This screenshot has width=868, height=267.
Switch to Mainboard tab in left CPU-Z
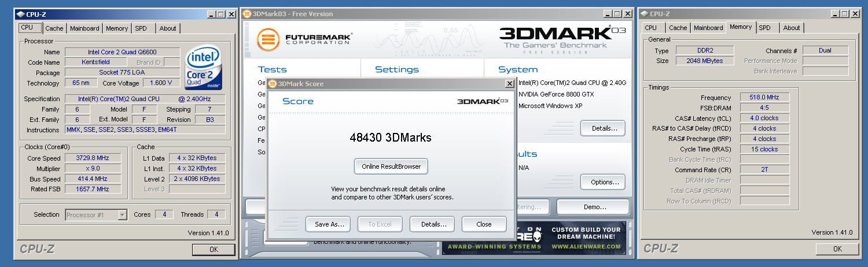pos(84,28)
